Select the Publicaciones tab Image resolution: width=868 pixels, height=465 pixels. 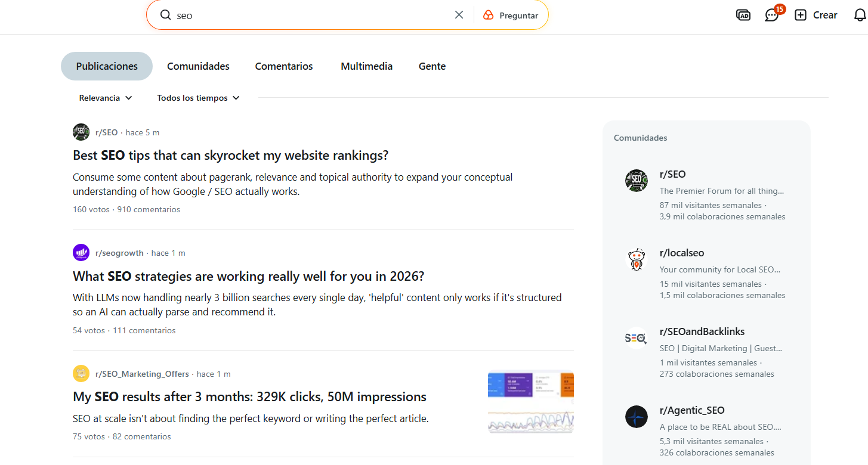coord(107,66)
